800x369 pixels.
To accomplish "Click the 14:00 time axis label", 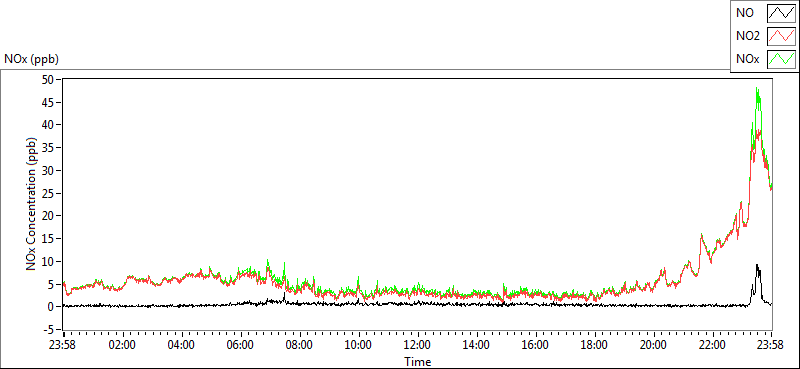I will [x=477, y=345].
